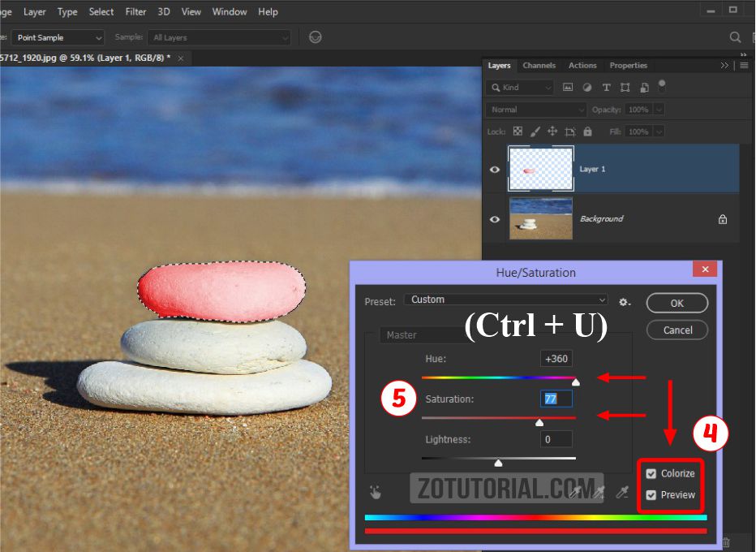Select the Layers tab
This screenshot has width=756, height=552.
(499, 65)
